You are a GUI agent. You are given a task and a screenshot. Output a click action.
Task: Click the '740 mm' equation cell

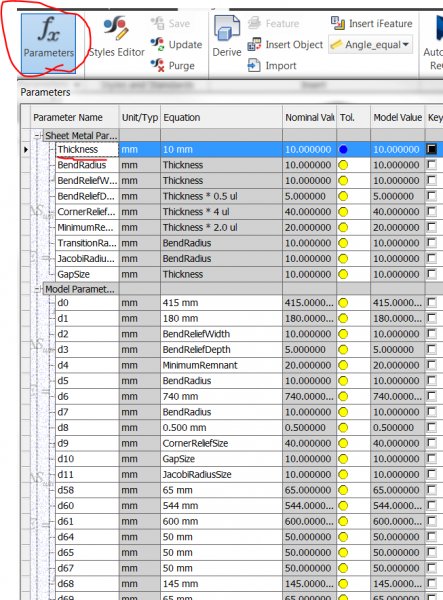point(222,396)
